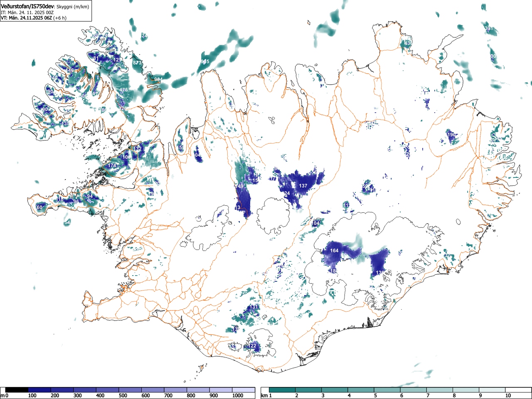Click the '132' visibility value on the map
Screen dimensions: 532x399
coord(138,149)
